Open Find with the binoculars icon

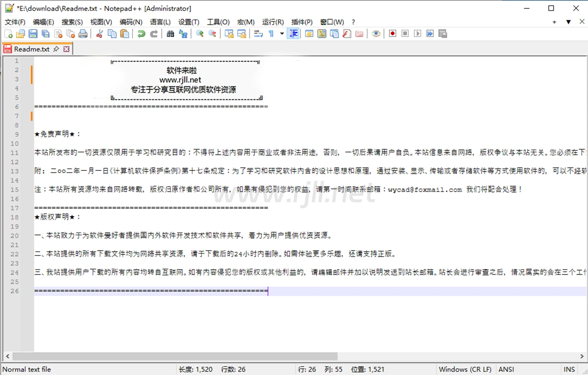click(170, 34)
